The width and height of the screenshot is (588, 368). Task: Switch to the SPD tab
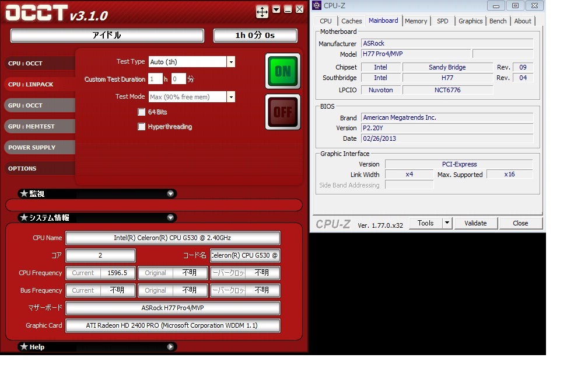point(443,21)
